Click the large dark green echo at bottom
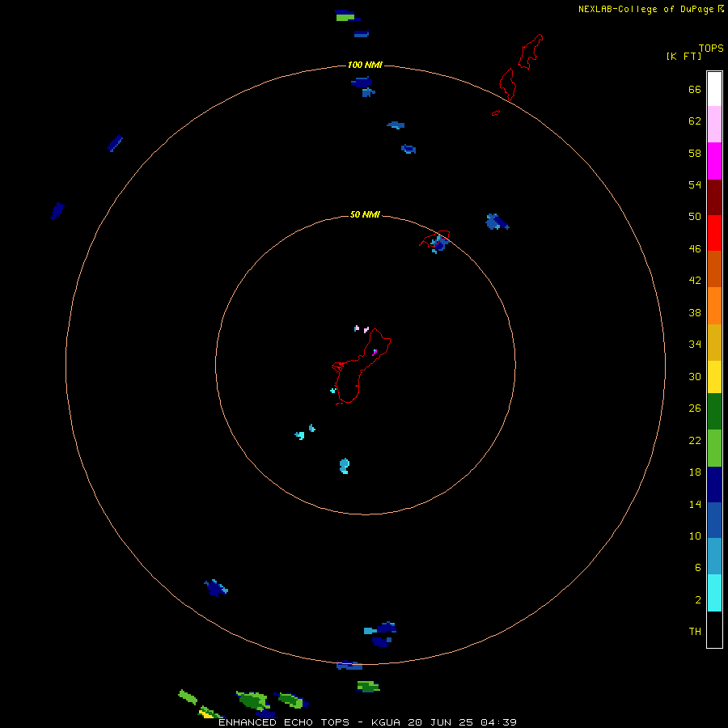728x728 pixels. pos(252,700)
